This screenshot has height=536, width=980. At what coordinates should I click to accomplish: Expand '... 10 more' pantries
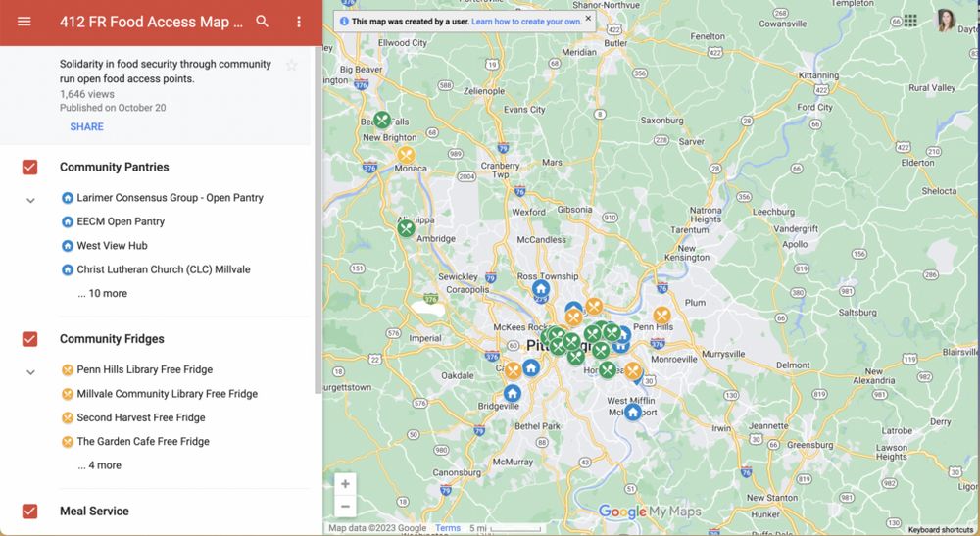103,294
